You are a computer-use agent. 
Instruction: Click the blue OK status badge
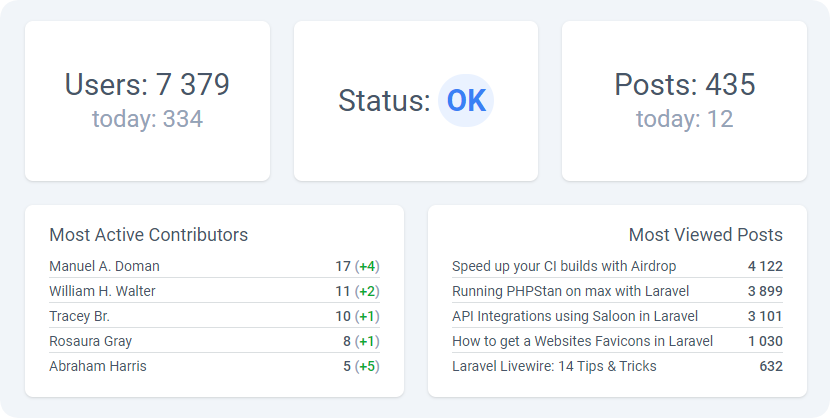[x=466, y=101]
